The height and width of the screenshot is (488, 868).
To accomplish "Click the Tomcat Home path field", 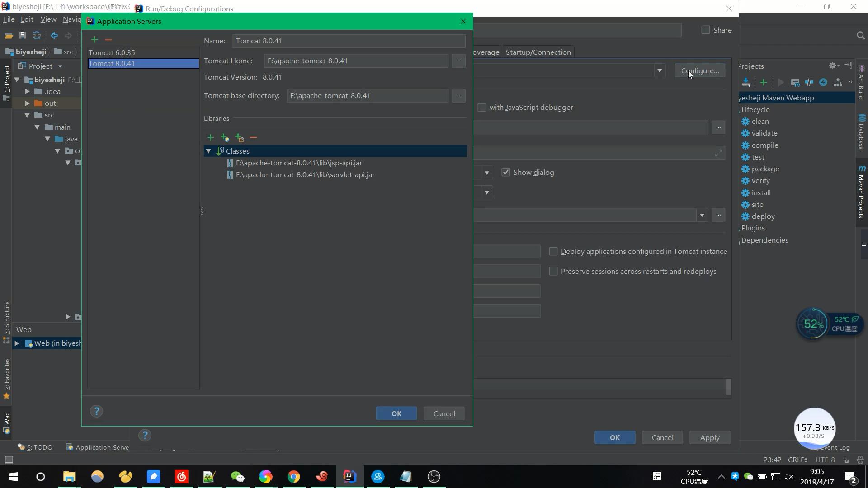I will click(x=356, y=61).
